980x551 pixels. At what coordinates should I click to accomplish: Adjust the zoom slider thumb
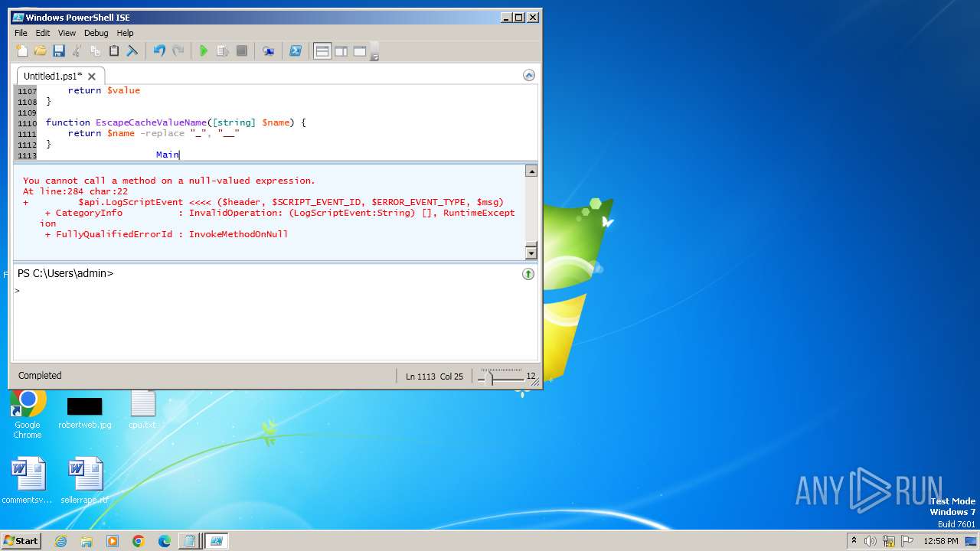tap(492, 377)
